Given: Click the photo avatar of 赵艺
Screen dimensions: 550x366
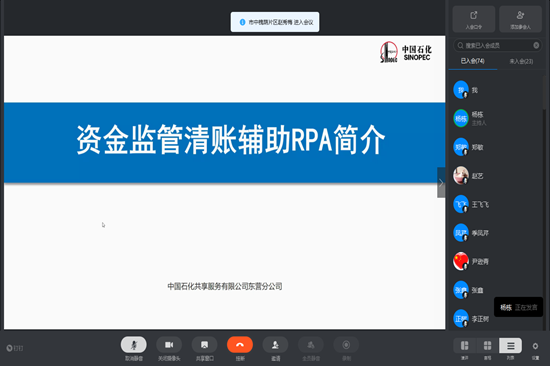Looking at the screenshot, I should pos(461,175).
